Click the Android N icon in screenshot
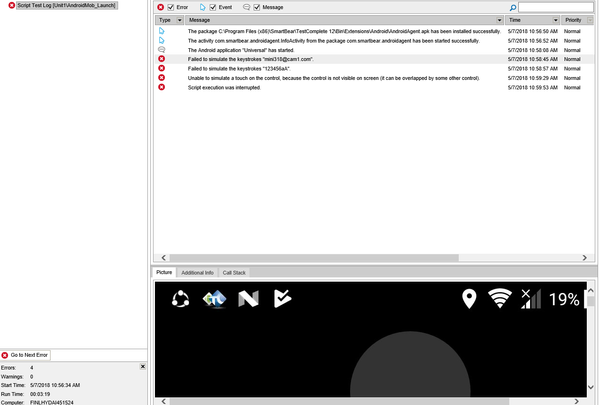Viewport: 600px width, 405px height. [x=248, y=299]
